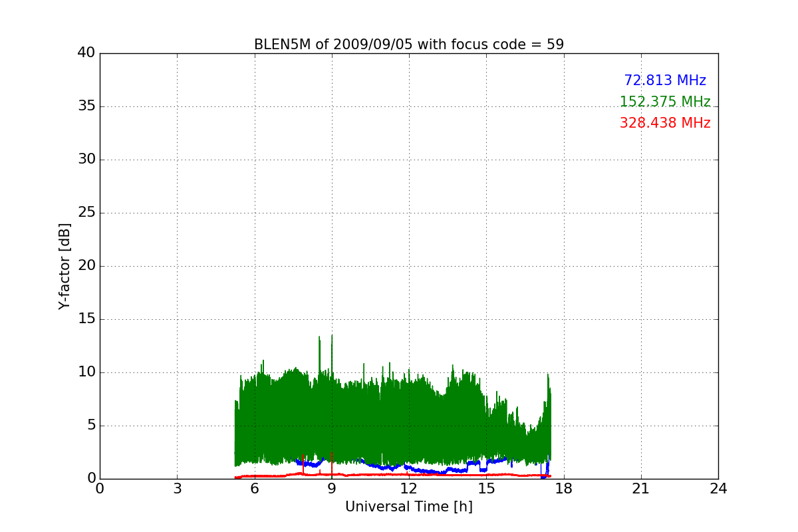Screen dimensions: 798x532
Task: Click the x-axis tick label 3
Action: click(x=177, y=489)
